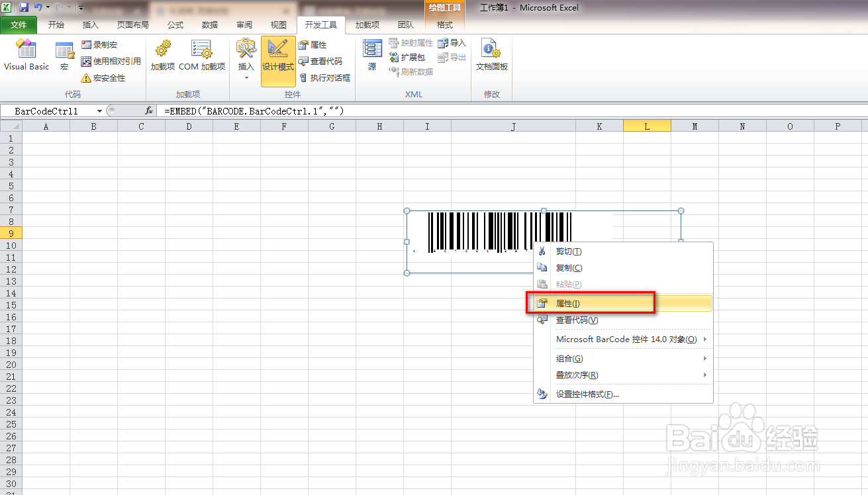The image size is (868, 495).
Task: Expand Microsoft BarCode 控件 14.0 对象 submenu
Action: (623, 339)
